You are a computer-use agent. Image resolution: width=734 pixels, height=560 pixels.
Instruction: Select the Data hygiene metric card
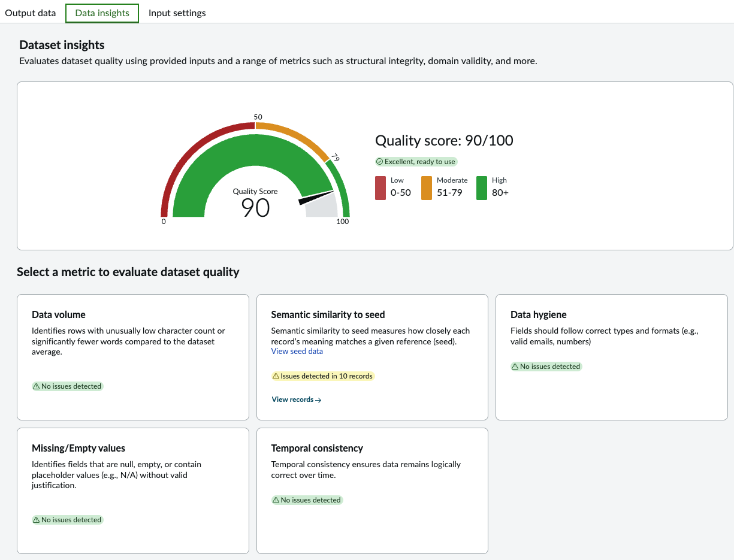point(612,357)
